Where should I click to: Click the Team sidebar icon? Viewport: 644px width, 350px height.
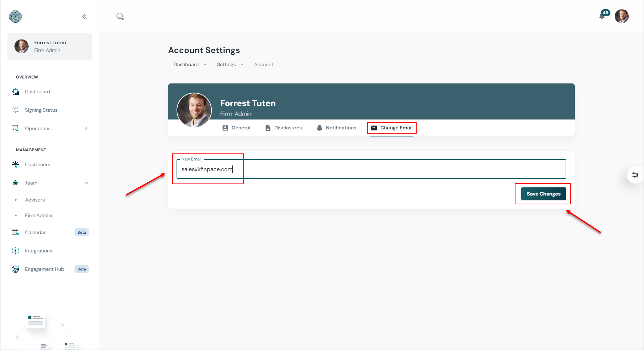click(16, 183)
